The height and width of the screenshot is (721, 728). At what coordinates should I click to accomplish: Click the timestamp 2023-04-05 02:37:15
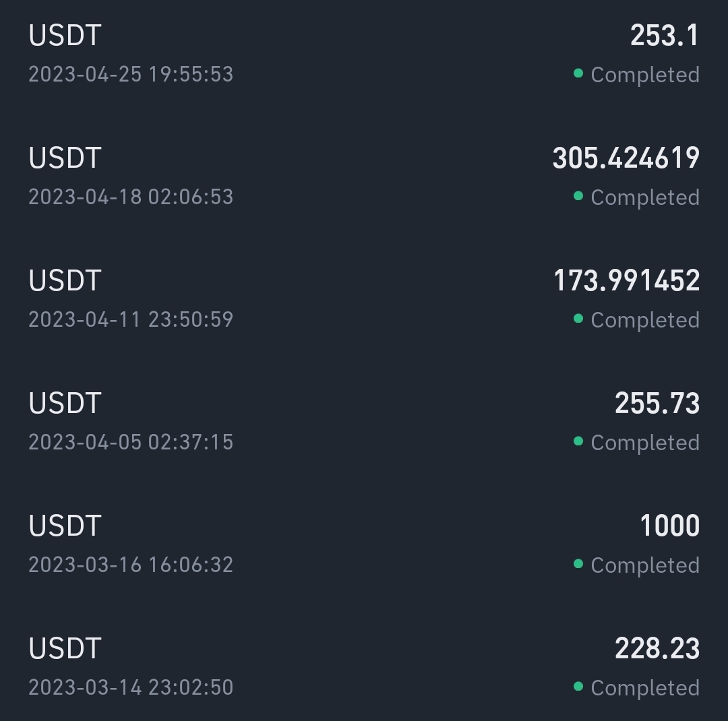(x=130, y=442)
